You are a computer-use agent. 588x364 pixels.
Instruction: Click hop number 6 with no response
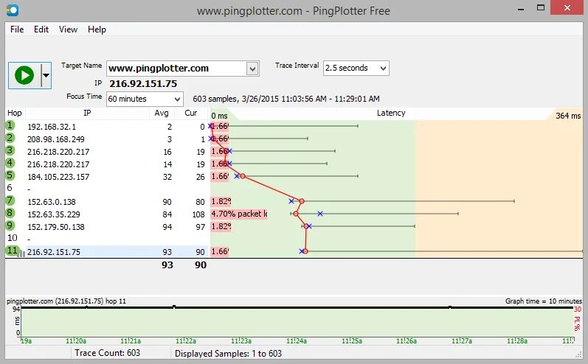point(10,188)
